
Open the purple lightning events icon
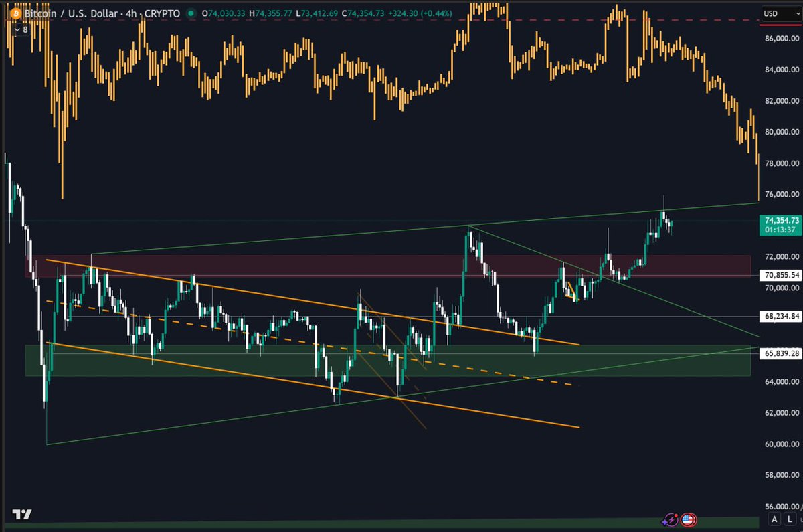(670, 519)
